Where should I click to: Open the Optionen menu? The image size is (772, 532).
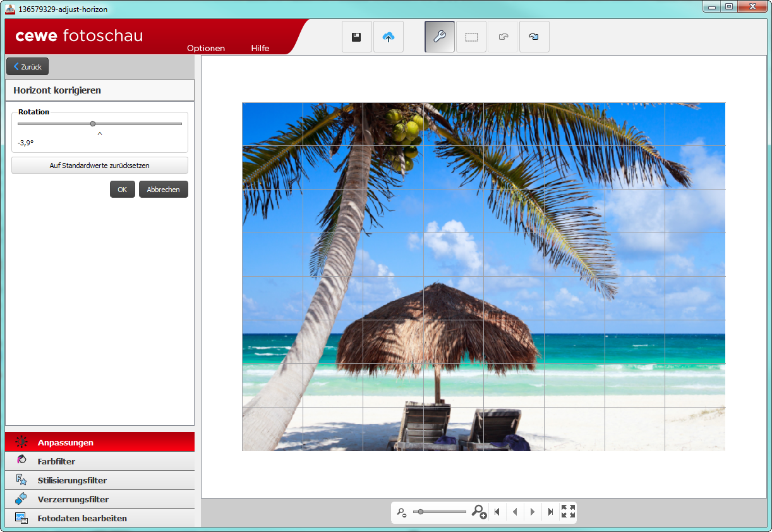(x=206, y=49)
